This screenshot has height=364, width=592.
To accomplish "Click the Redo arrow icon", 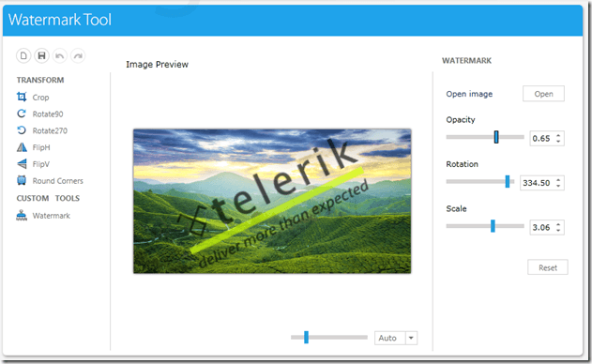I will [x=78, y=56].
